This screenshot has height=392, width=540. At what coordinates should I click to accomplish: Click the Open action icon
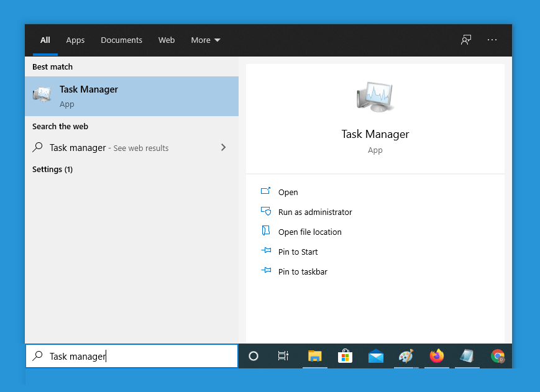[265, 191]
